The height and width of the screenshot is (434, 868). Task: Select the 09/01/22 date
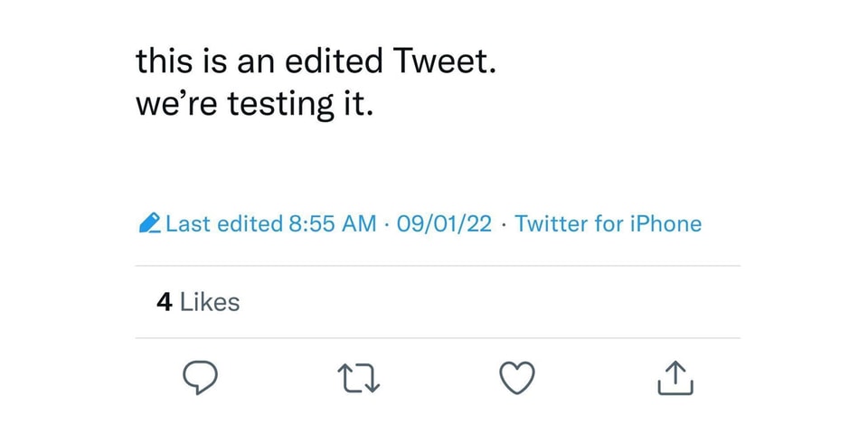click(444, 223)
